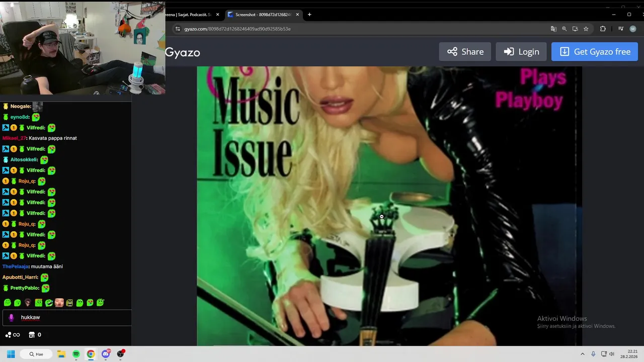Open the Windows Start menu
The width and height of the screenshot is (644, 362).
(11, 354)
